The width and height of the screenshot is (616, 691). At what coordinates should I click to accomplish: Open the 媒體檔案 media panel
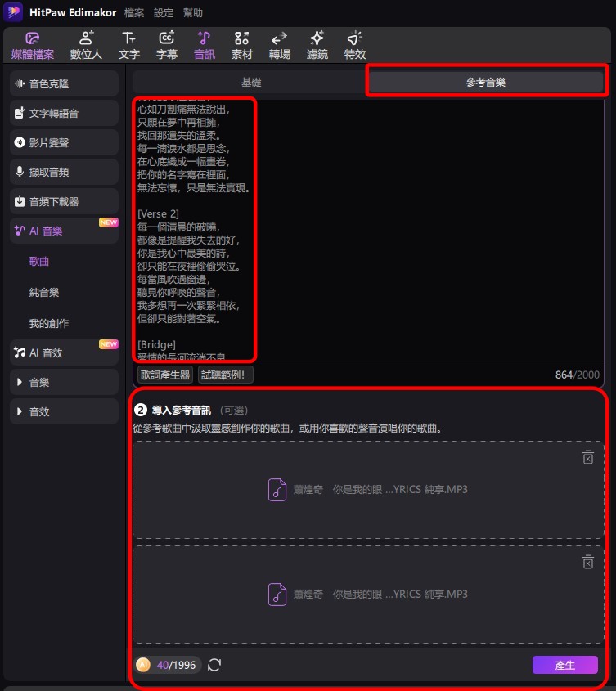33,46
